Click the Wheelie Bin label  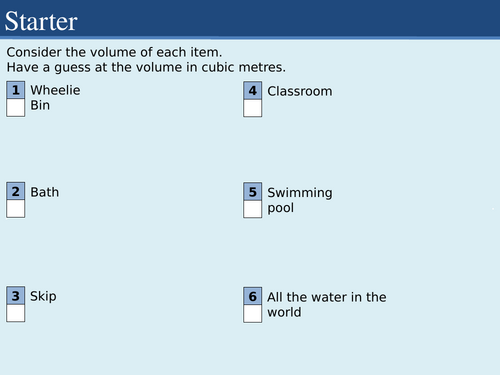click(55, 98)
